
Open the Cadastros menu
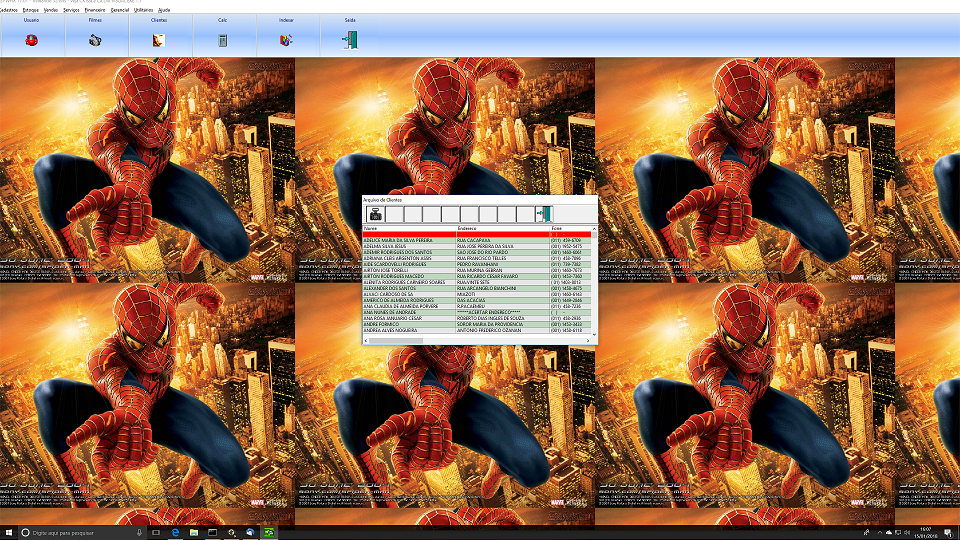point(9,9)
